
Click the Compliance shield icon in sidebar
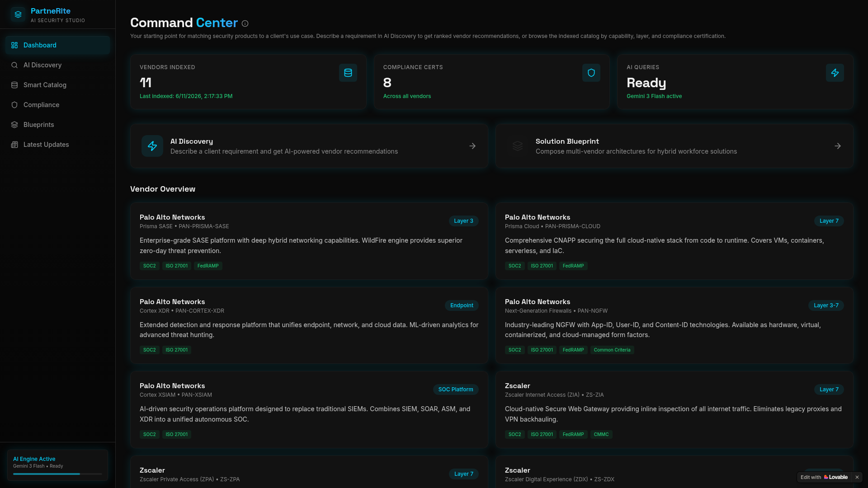pos(14,105)
